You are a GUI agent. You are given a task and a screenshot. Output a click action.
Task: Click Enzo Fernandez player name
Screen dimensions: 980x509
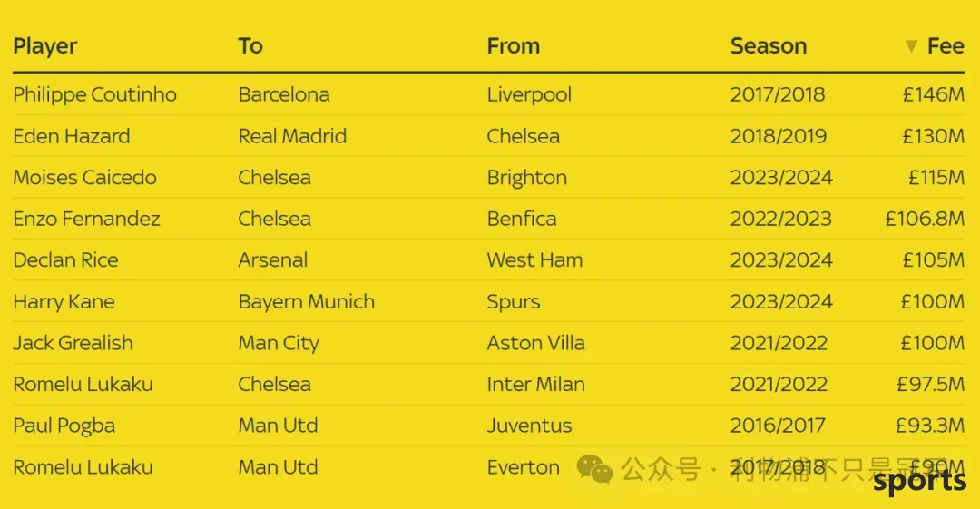tap(86, 219)
